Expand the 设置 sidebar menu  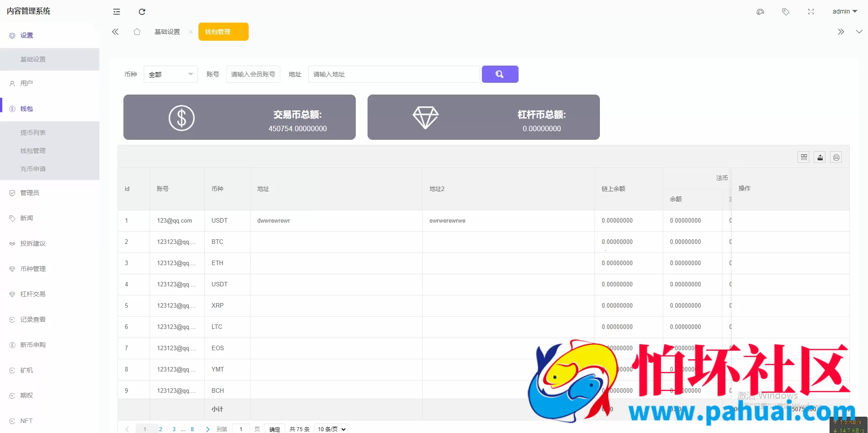pos(50,35)
